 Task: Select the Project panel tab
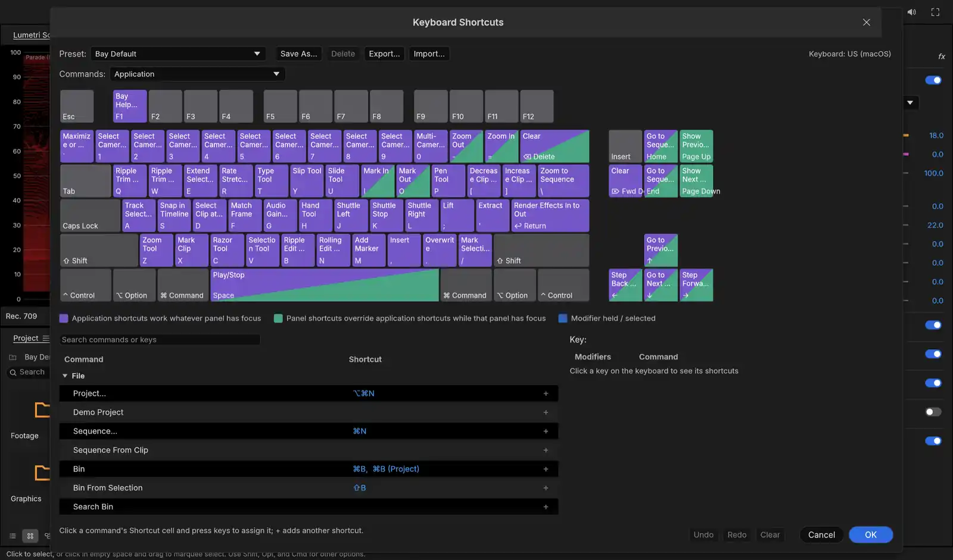tap(26, 338)
